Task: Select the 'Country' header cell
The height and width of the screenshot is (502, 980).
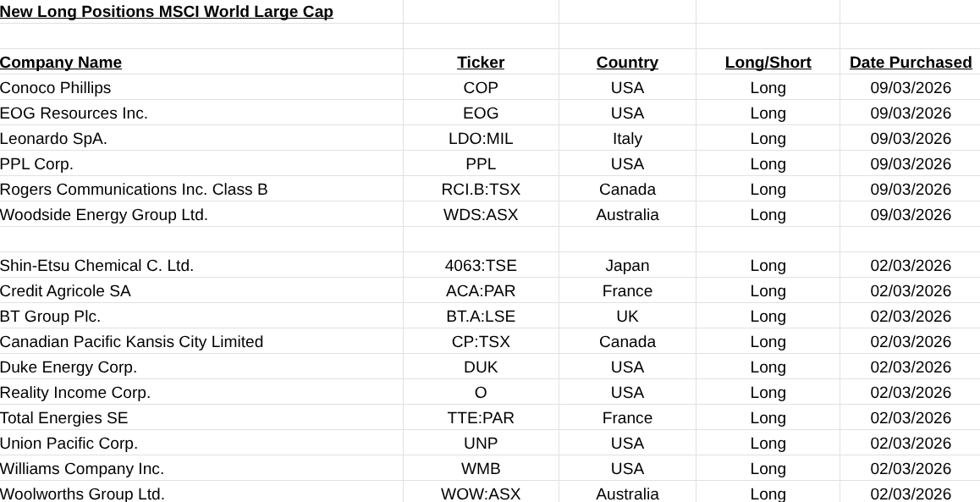Action: coord(627,63)
